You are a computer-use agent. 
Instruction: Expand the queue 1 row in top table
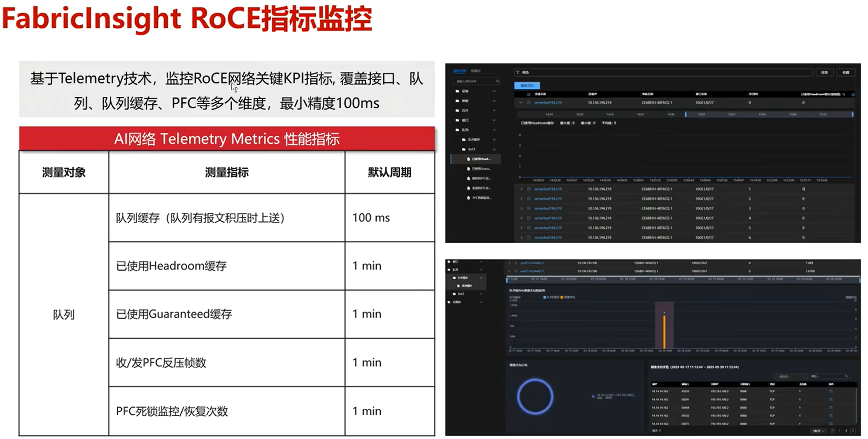pos(521,189)
